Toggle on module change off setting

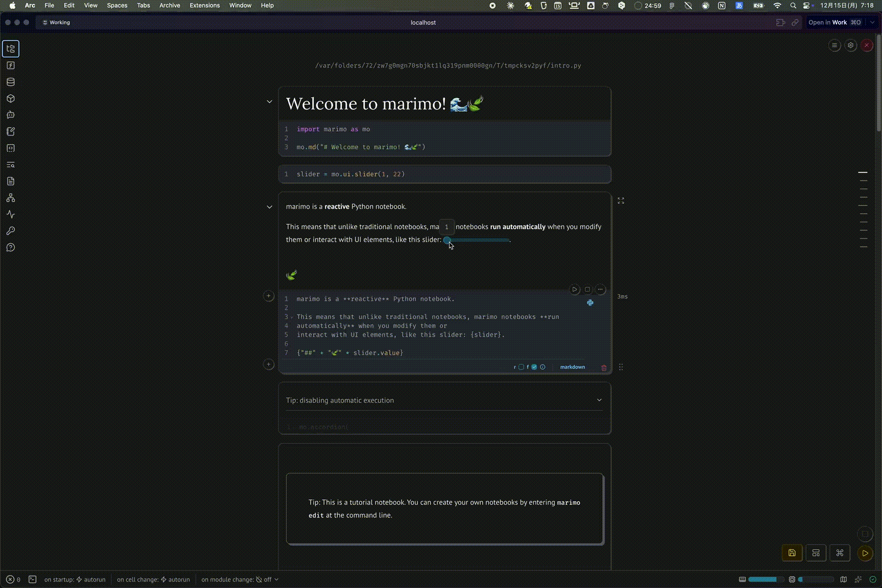point(240,580)
